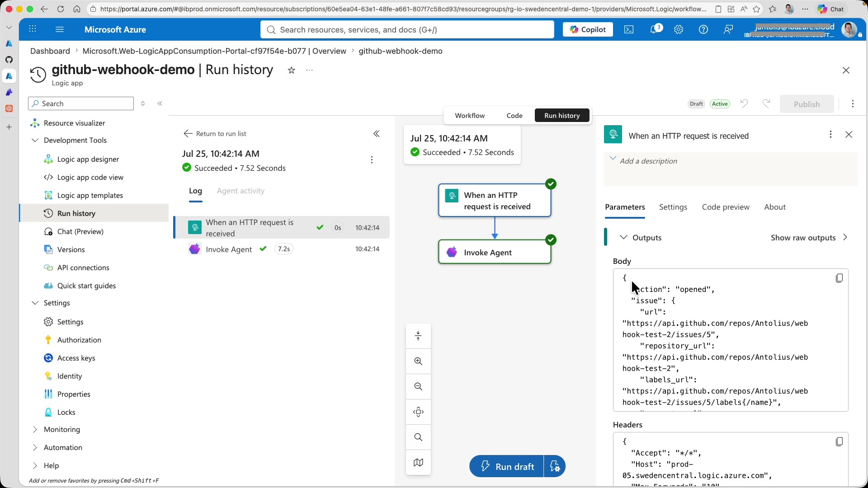868x488 pixels.
Task: Close the HTTP request details panel
Action: (849, 135)
